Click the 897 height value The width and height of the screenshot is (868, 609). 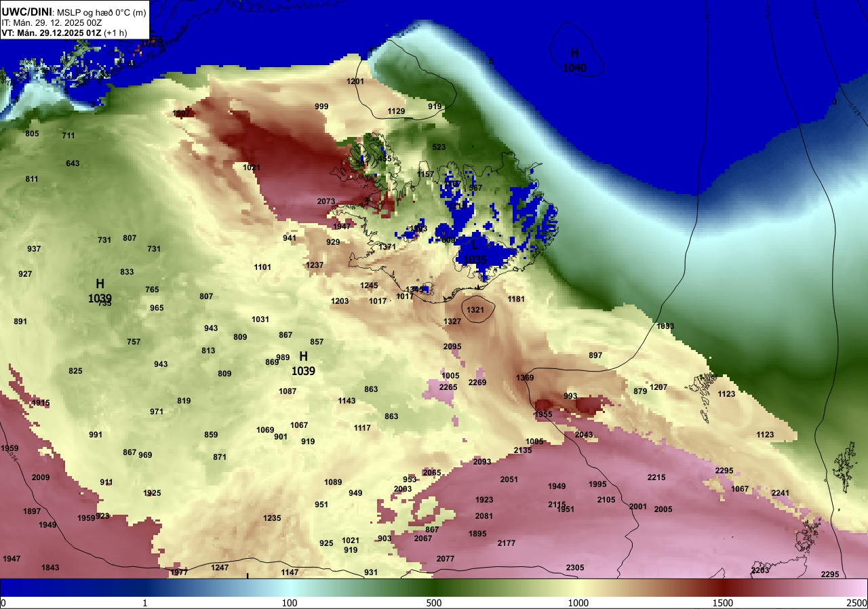tap(595, 355)
